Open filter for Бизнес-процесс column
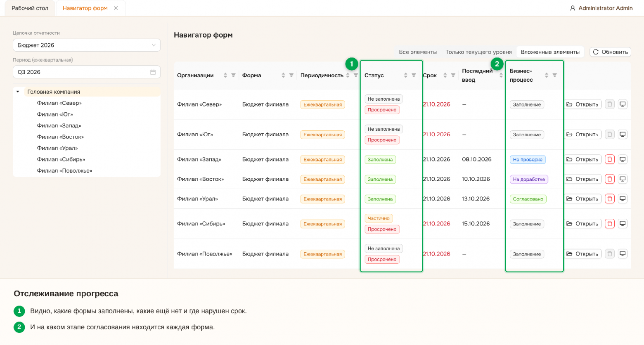This screenshot has height=345, width=644. click(x=554, y=75)
